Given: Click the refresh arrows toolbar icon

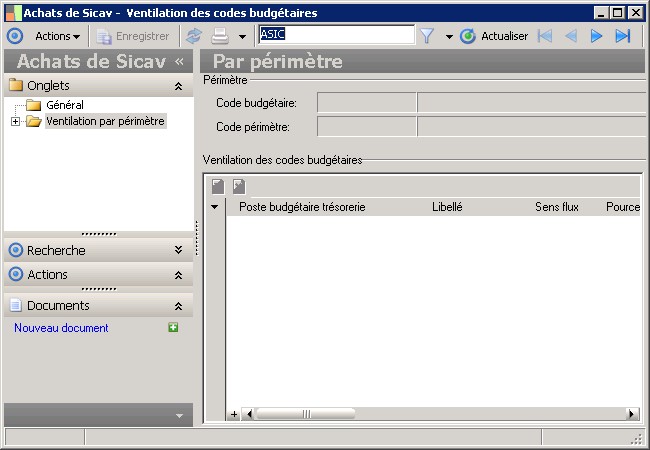Looking at the screenshot, I should point(194,36).
